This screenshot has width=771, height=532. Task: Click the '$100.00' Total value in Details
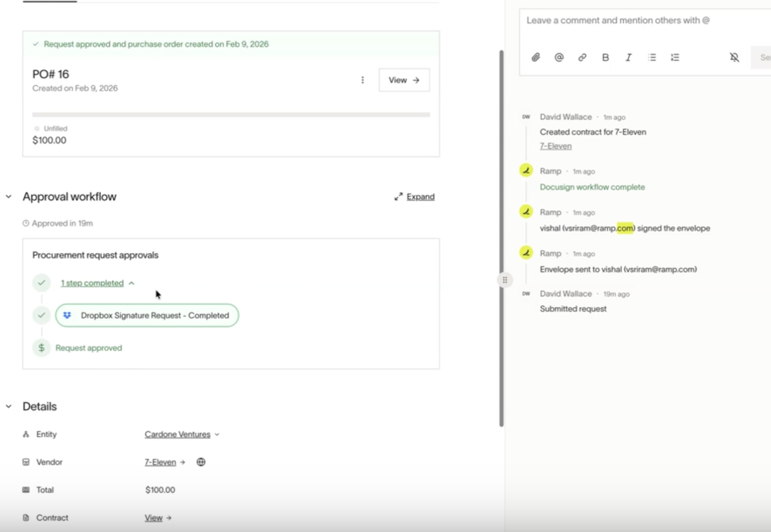[x=160, y=490]
